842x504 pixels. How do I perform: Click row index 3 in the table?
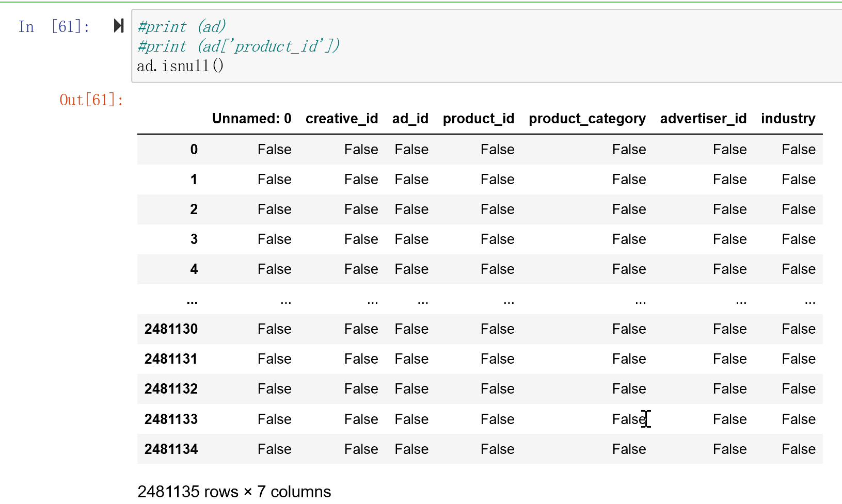(194, 239)
